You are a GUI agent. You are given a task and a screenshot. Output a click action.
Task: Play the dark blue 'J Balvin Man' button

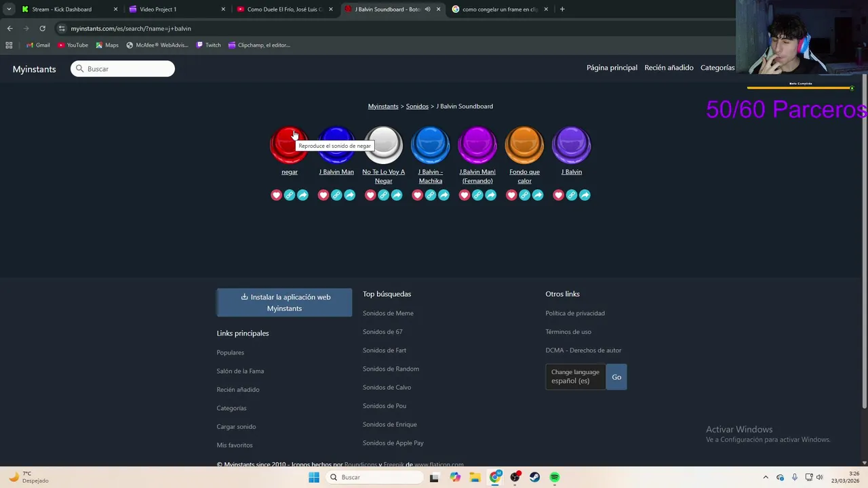[336, 145]
